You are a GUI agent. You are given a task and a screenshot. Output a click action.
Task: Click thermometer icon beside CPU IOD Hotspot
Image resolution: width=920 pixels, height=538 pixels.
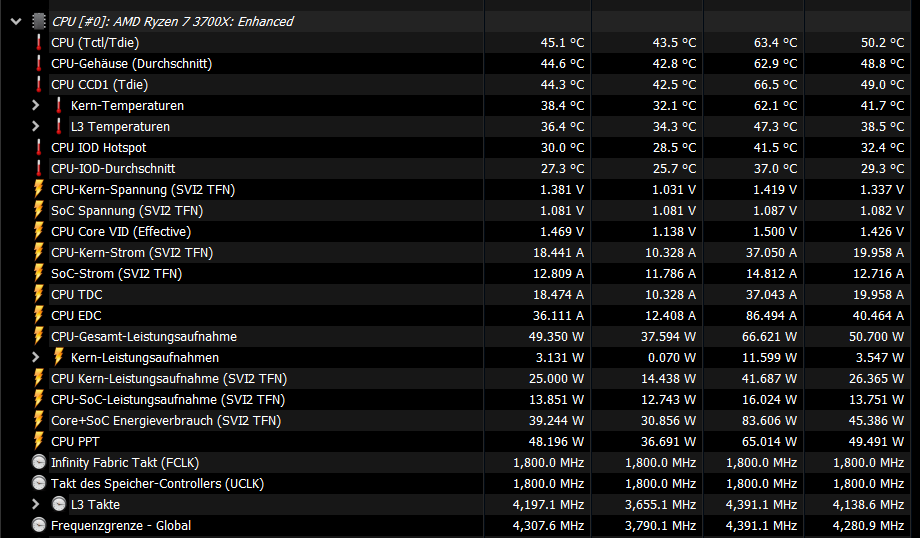pos(39,147)
